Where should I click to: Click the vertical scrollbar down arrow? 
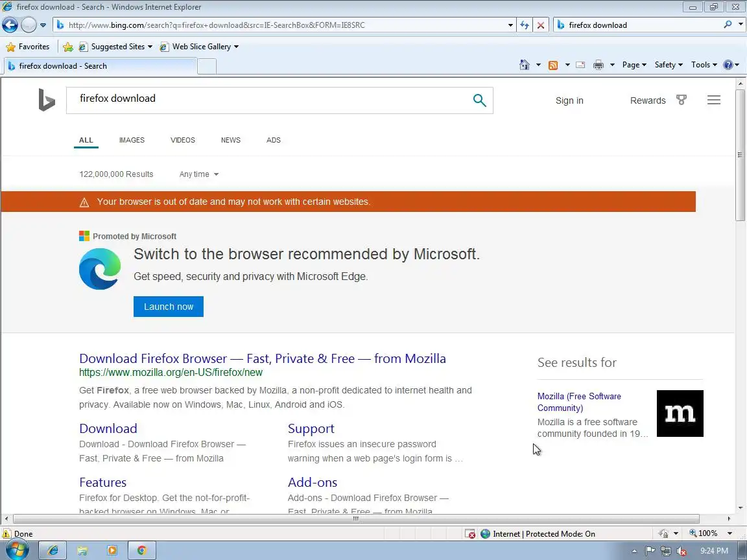[x=741, y=508]
